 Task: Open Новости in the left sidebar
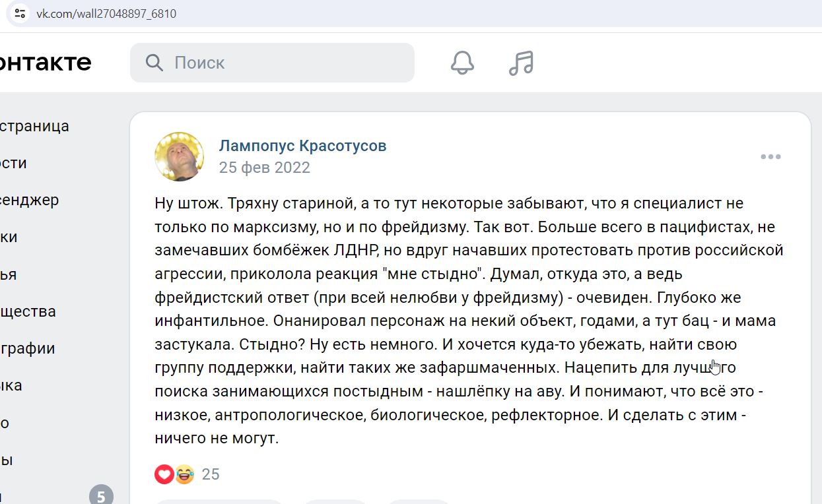[13, 163]
